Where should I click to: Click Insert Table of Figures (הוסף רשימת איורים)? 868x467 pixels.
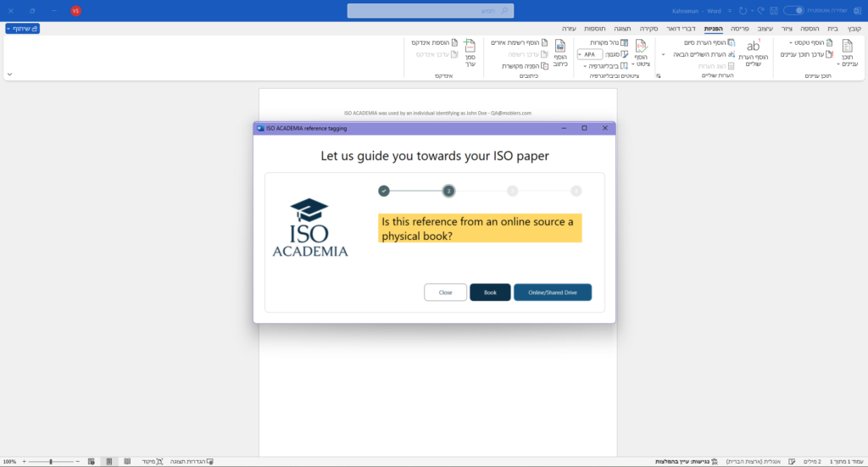[516, 42]
